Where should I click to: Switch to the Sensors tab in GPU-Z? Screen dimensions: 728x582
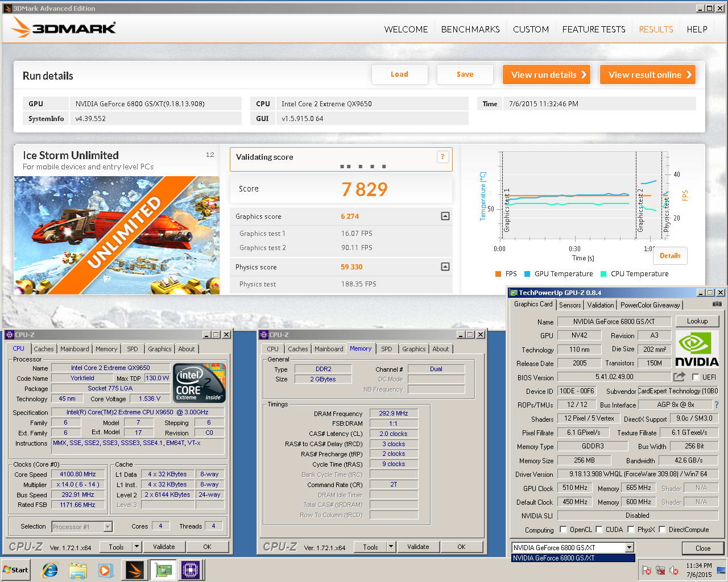coord(570,305)
